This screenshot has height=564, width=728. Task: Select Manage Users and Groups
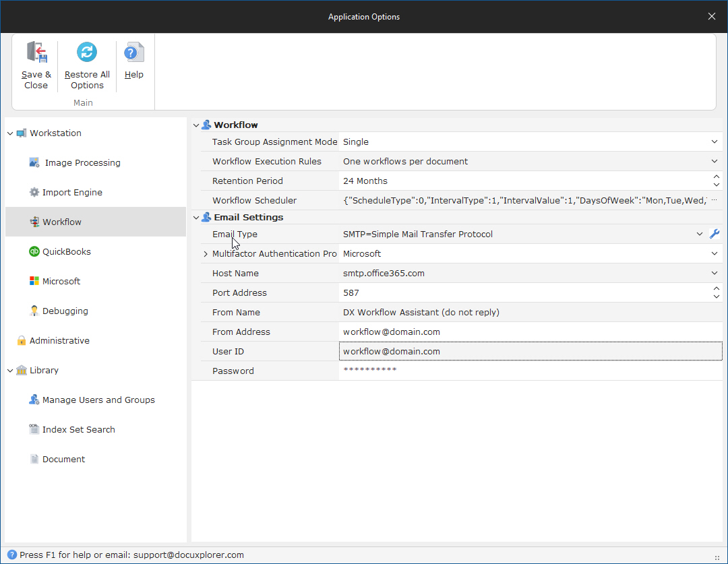tap(98, 400)
